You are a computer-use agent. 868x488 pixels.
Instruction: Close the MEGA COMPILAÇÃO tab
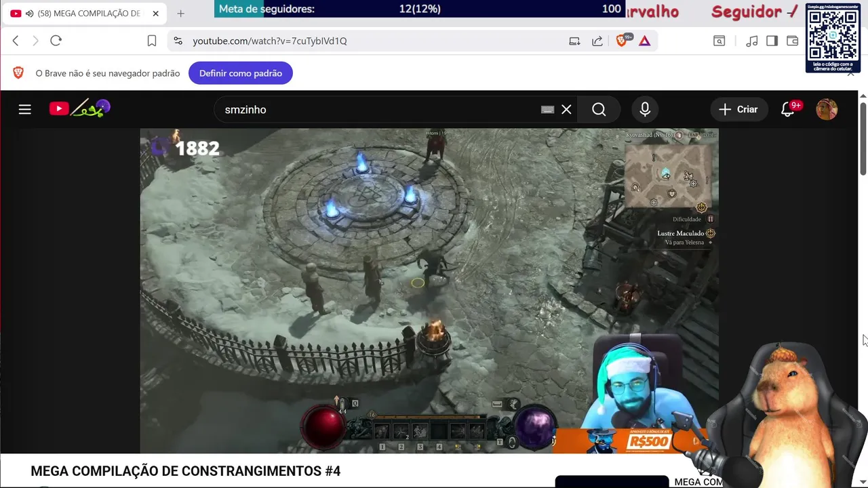tap(155, 14)
